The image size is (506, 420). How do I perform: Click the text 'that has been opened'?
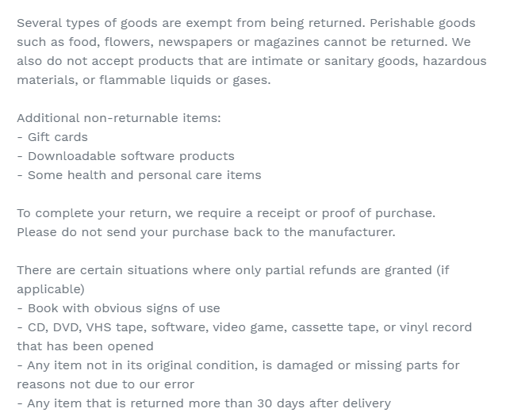click(86, 346)
